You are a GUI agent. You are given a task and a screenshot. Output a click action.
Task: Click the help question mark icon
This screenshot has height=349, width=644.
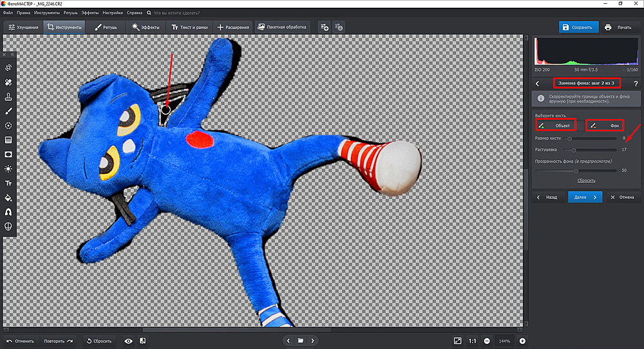pyautogui.click(x=636, y=83)
